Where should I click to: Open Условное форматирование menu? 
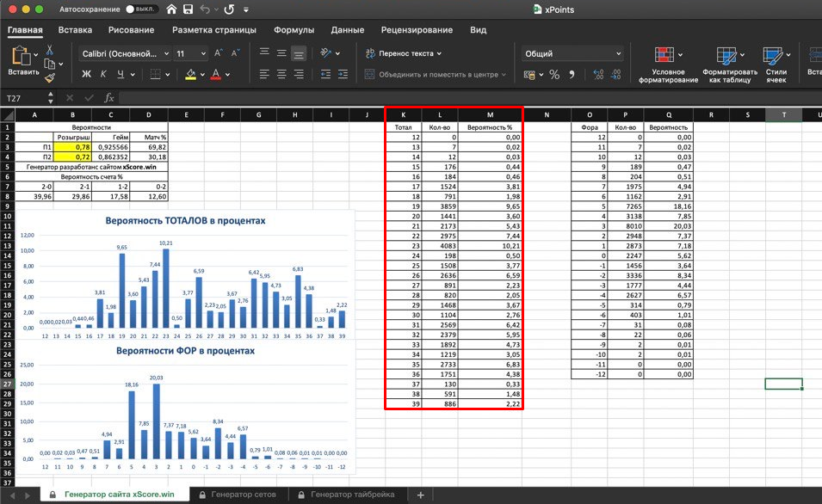pos(669,65)
